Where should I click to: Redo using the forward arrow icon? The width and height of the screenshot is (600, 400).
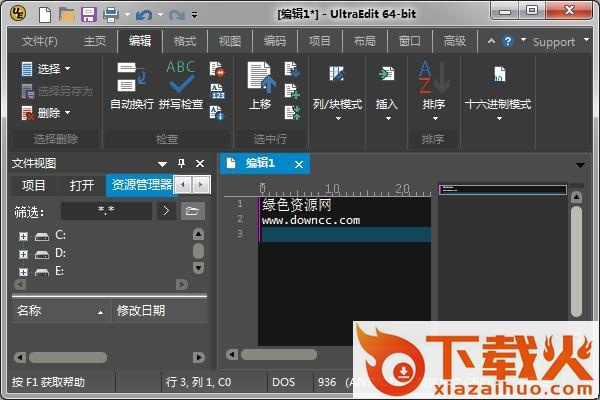click(x=177, y=15)
